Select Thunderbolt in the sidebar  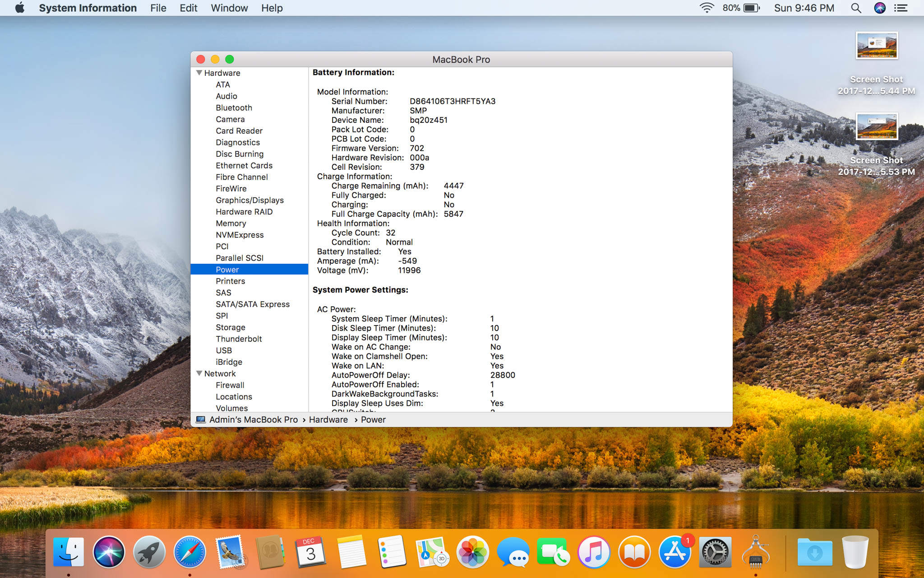point(239,339)
